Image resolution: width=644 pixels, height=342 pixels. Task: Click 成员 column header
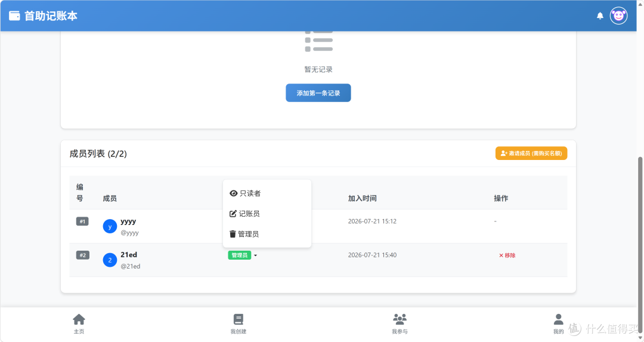pos(110,198)
